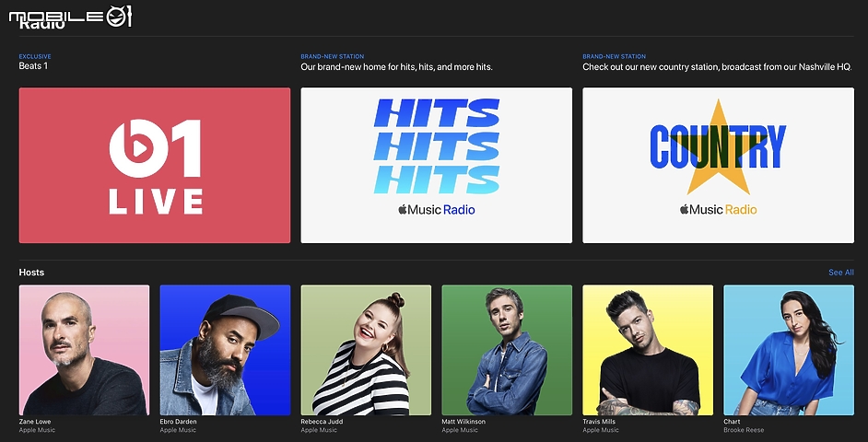Click Apple Music subtitle under Travis Mills
Image resolution: width=868 pixels, height=442 pixels.
[x=601, y=430]
